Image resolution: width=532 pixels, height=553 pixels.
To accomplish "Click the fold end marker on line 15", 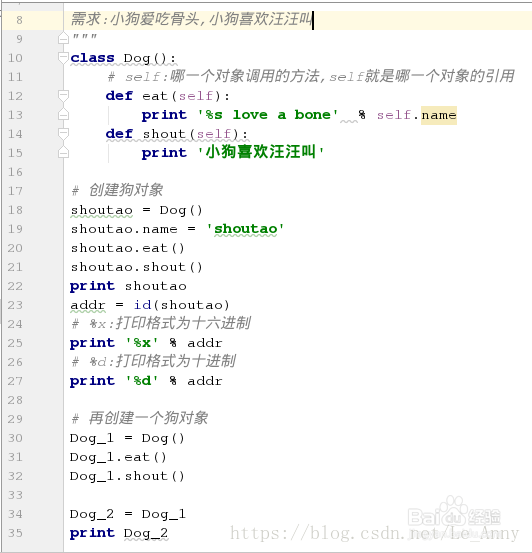I will click(63, 152).
